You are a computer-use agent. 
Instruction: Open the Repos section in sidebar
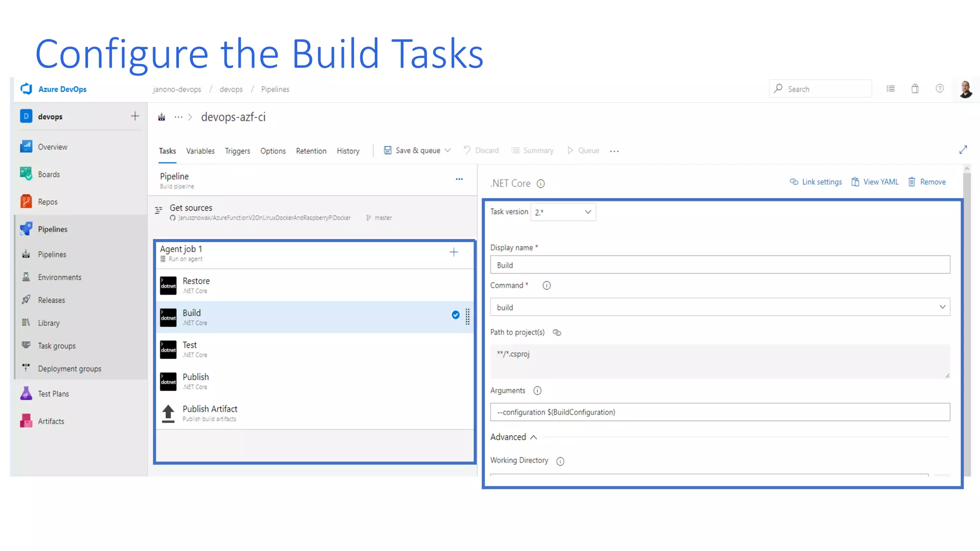click(x=47, y=202)
